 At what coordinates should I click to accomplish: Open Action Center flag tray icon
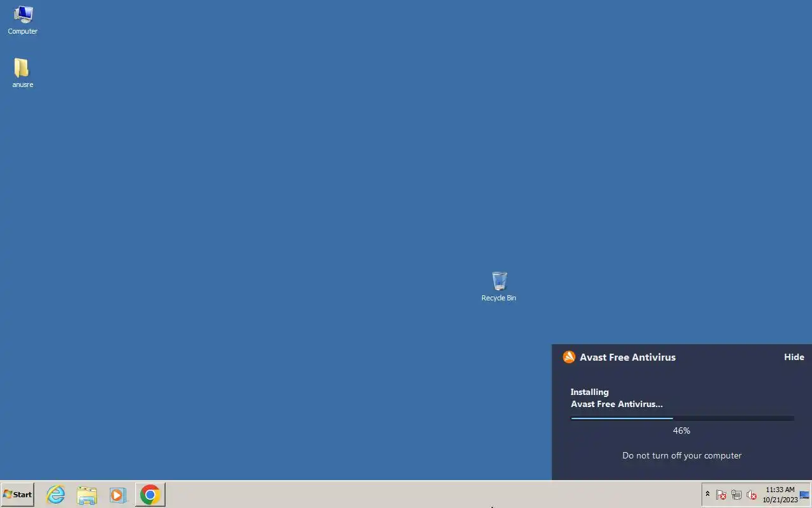pos(721,495)
